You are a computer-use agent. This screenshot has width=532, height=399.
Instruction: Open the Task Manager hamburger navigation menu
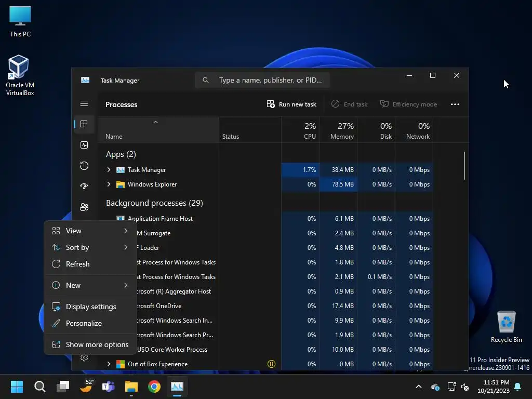(84, 103)
